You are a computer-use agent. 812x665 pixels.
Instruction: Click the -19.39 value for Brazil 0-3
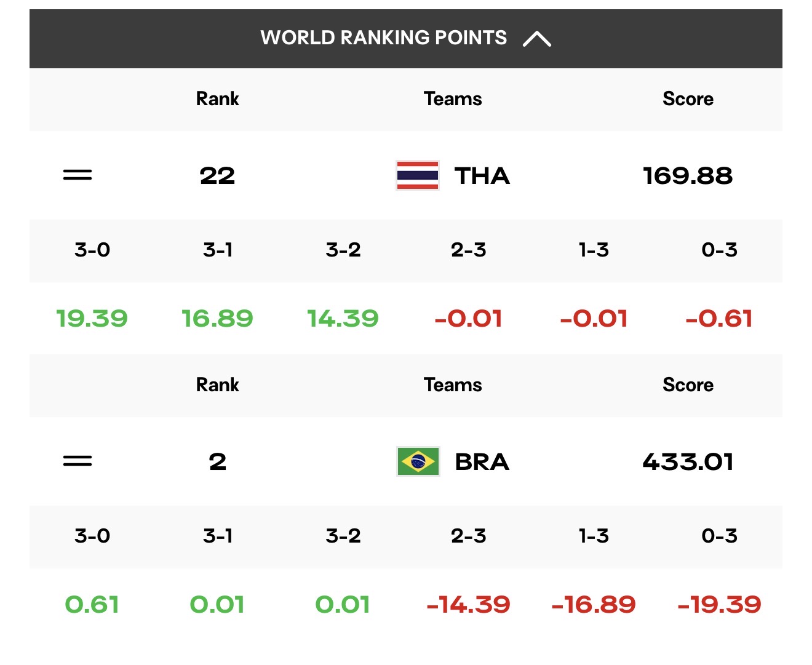(719, 605)
